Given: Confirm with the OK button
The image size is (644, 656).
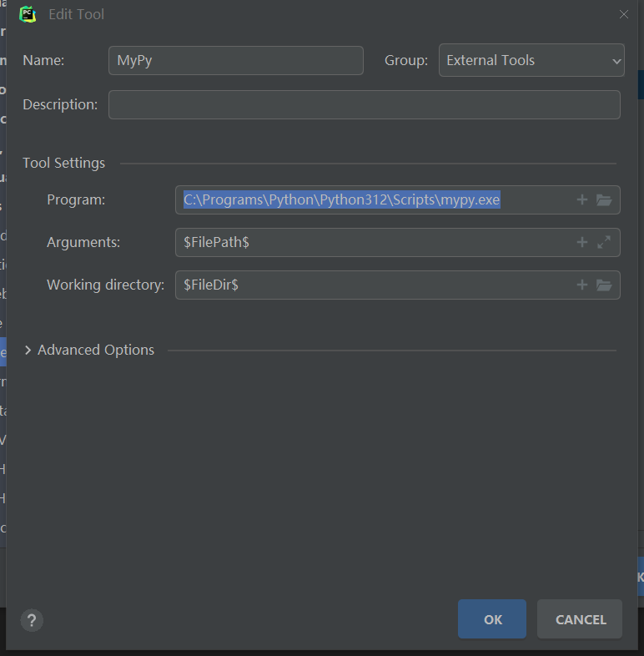Looking at the screenshot, I should (x=492, y=619).
